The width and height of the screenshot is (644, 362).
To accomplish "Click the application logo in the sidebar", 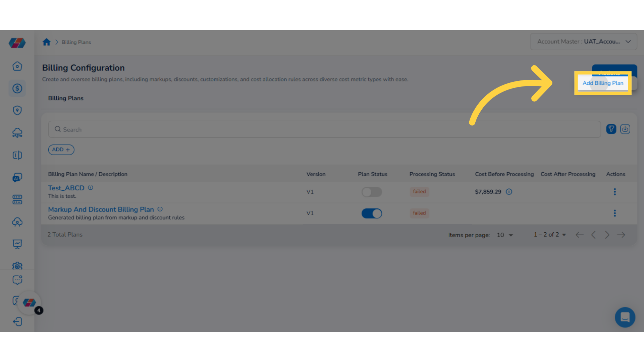I will click(x=17, y=43).
